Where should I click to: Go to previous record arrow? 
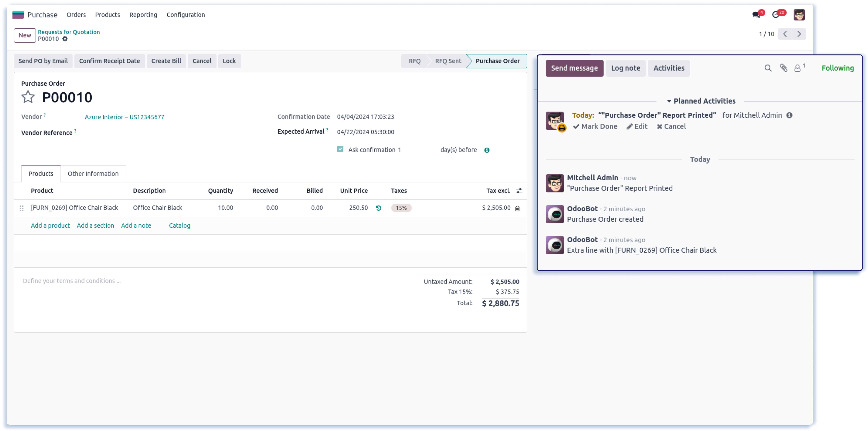(785, 34)
